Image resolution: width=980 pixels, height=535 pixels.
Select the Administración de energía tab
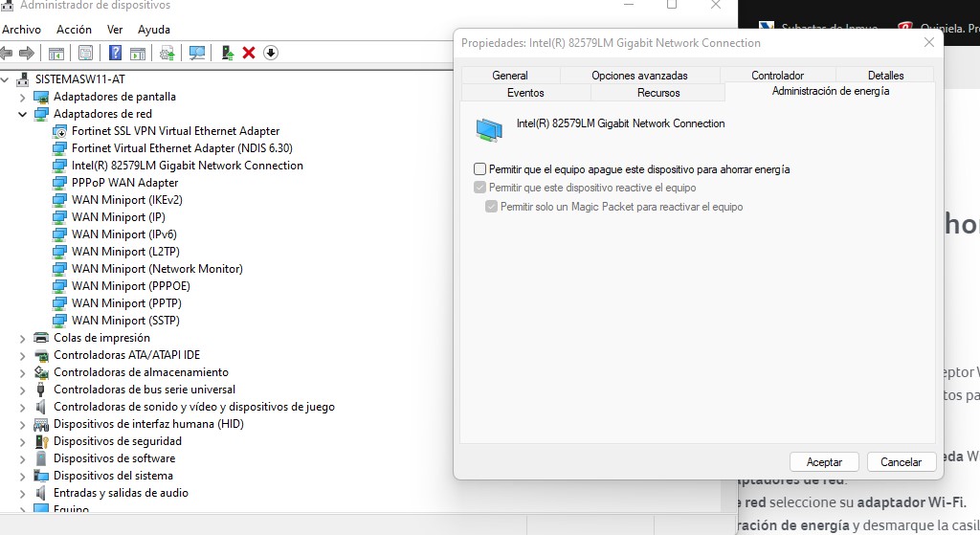point(831,91)
